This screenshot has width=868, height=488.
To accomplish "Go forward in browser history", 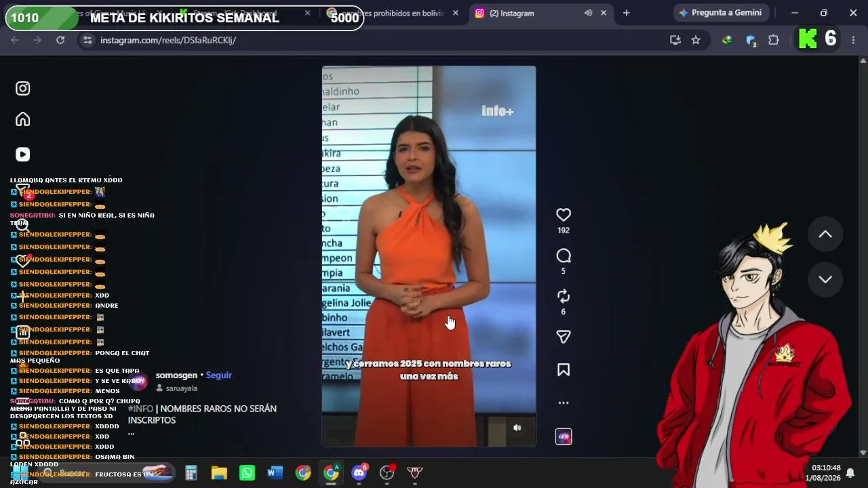I will point(37,40).
